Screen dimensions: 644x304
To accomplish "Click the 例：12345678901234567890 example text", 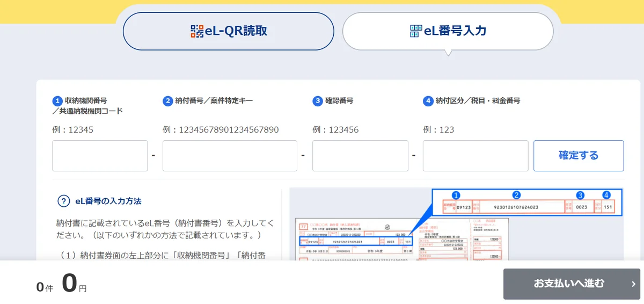I will [x=221, y=130].
